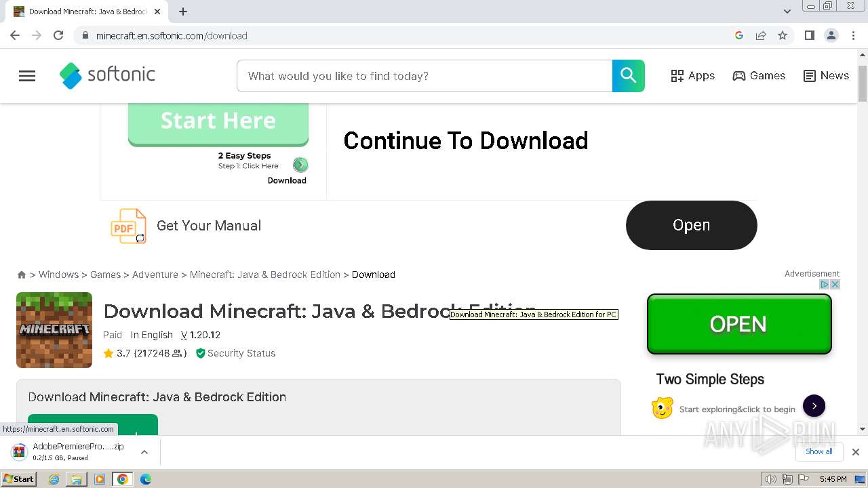Open the Apps section

[x=692, y=76]
